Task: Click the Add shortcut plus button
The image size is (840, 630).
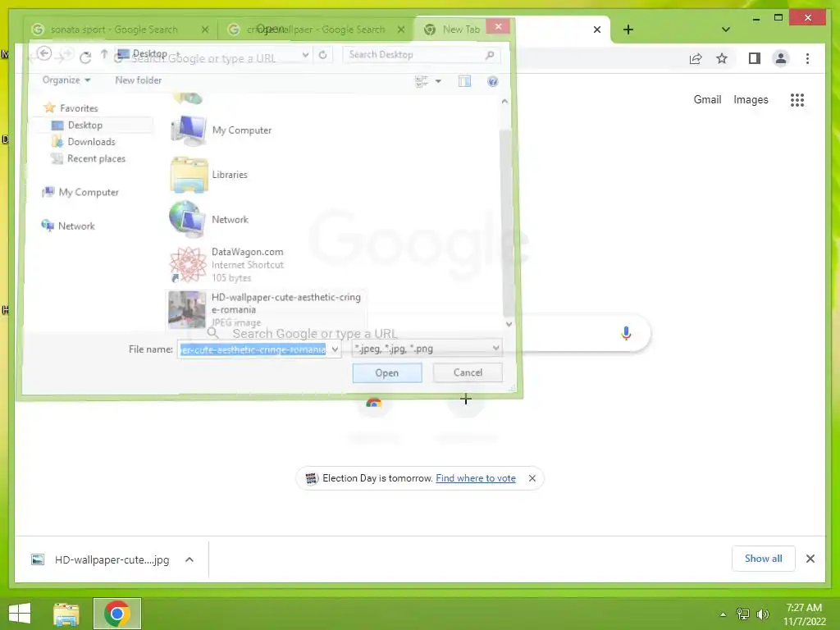Action: 466,399
